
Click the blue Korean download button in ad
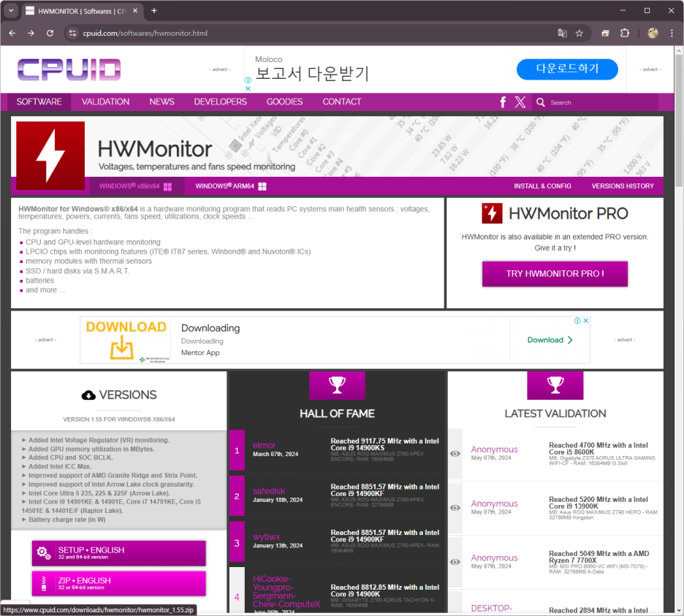pos(567,69)
